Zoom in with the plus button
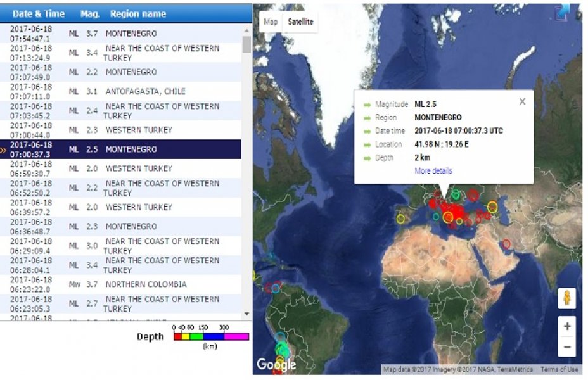The width and height of the screenshot is (588, 380). tap(566, 327)
